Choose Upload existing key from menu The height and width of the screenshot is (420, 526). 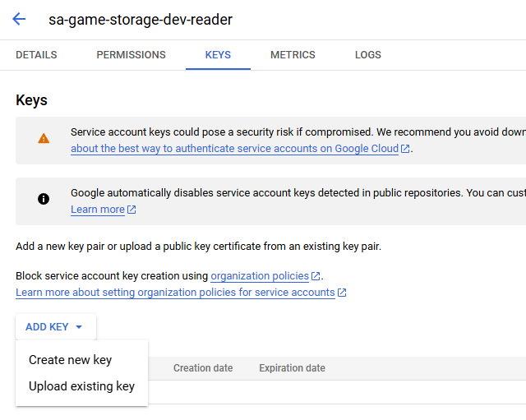pos(81,386)
